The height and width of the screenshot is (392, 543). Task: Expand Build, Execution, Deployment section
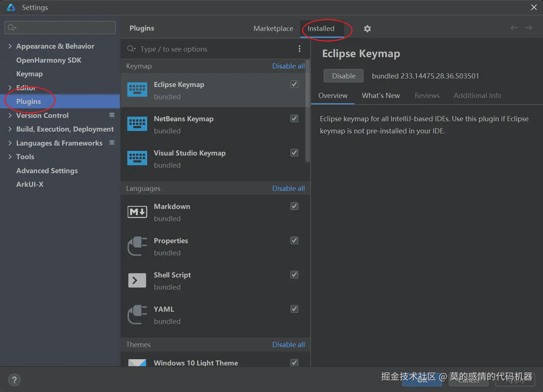coord(10,129)
